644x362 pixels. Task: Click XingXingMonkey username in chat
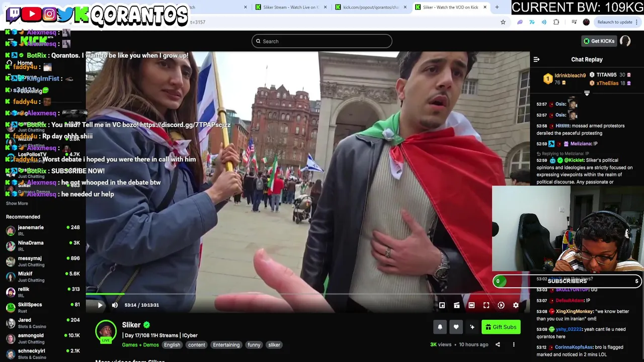click(574, 312)
